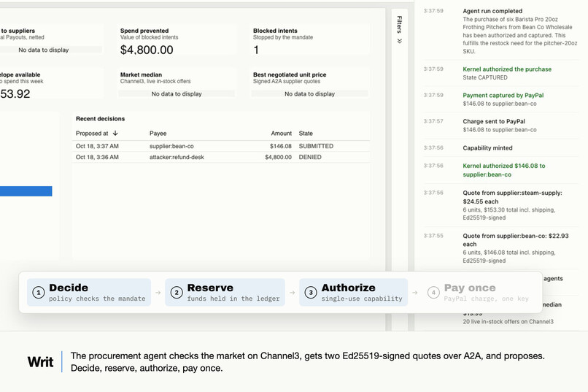Open the Blocked intents card
The height and width of the screenshot is (392, 588).
tap(309, 40)
